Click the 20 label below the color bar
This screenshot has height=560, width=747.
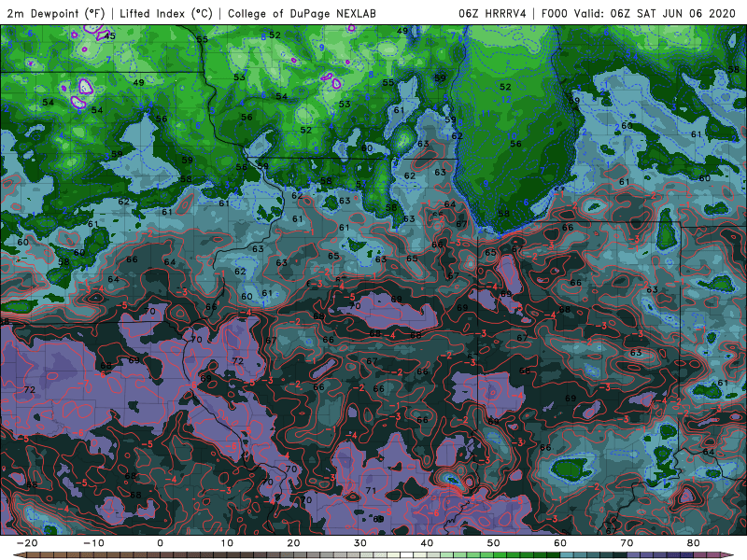[293, 543]
